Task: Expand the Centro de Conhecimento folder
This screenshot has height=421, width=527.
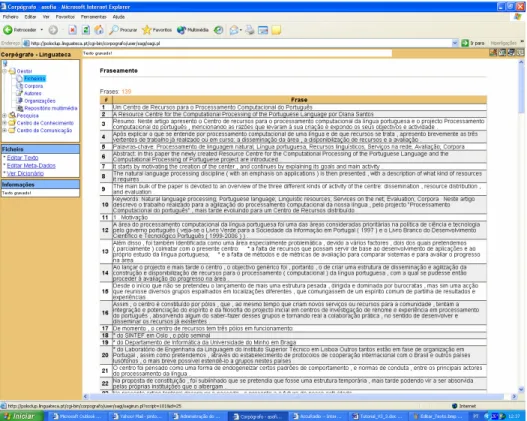Action: tap(4, 123)
